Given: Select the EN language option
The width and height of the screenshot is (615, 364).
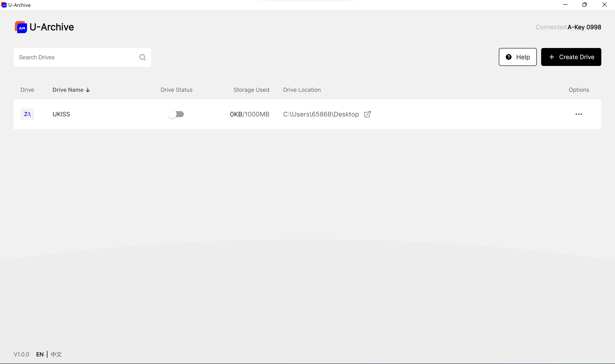Looking at the screenshot, I should pyautogui.click(x=40, y=354).
